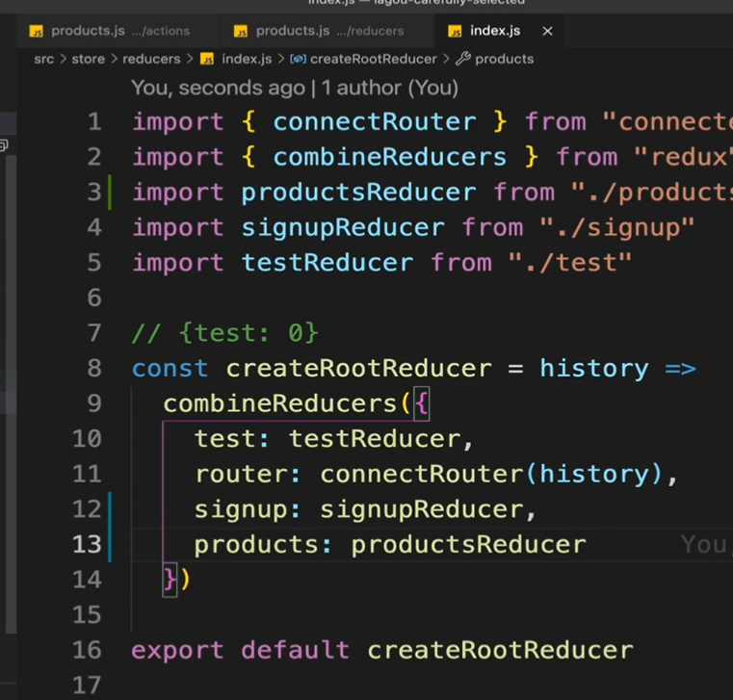Switch to products.js reducers tab
733x700 pixels.
[327, 31]
